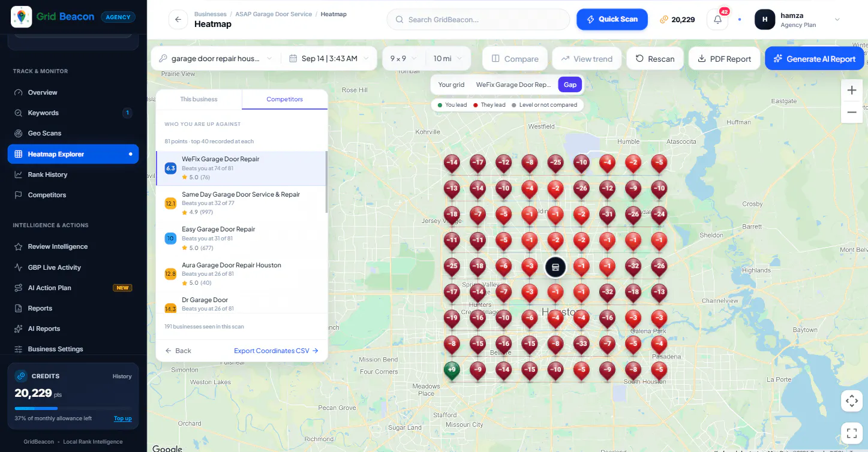This screenshot has width=868, height=452.
Task: Select Heatmap Explorer in the sidebar
Action: 73,154
